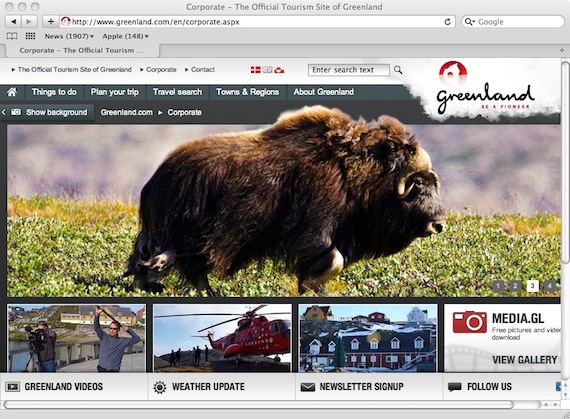Click the Show background button
Image resolution: width=570 pixels, height=419 pixels.
coord(56,112)
